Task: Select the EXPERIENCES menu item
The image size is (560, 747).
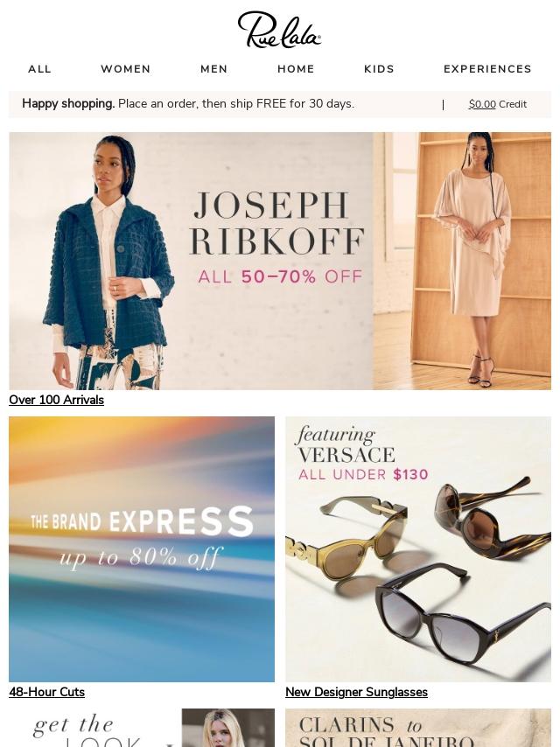Action: 487,69
